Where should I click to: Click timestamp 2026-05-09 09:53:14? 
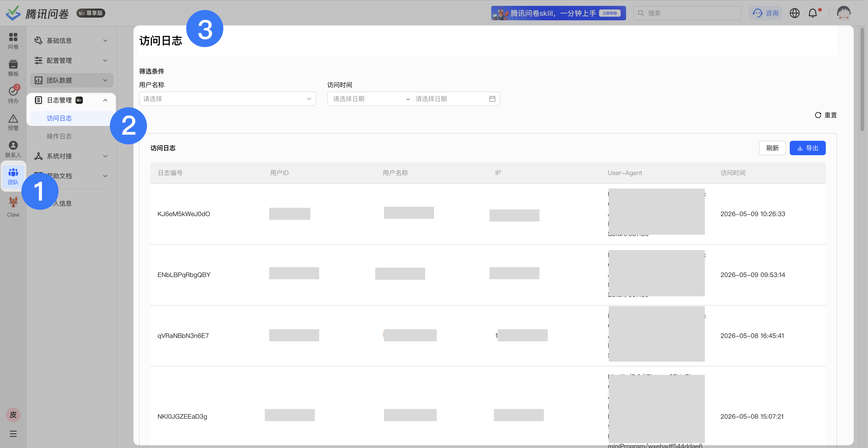point(753,275)
